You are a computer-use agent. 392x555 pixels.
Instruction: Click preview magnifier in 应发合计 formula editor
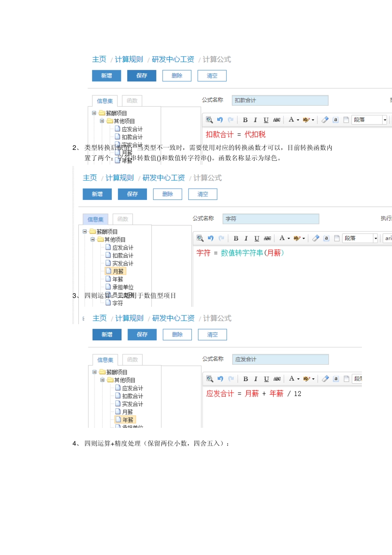point(210,379)
